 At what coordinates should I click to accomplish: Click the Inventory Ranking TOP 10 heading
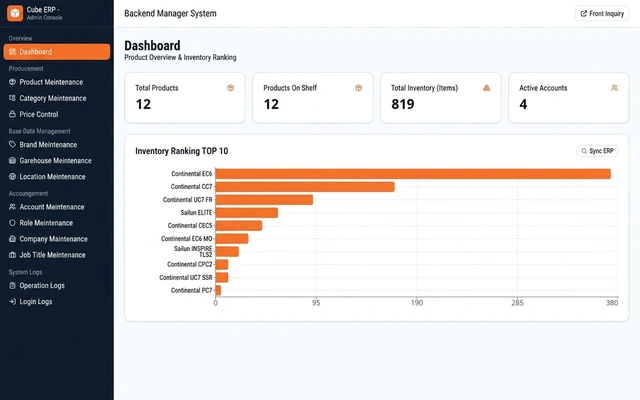click(x=182, y=151)
